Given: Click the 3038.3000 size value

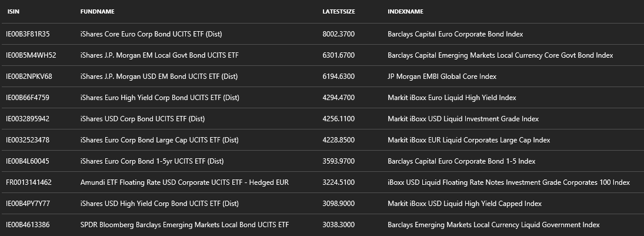Looking at the screenshot, I should (339, 225).
